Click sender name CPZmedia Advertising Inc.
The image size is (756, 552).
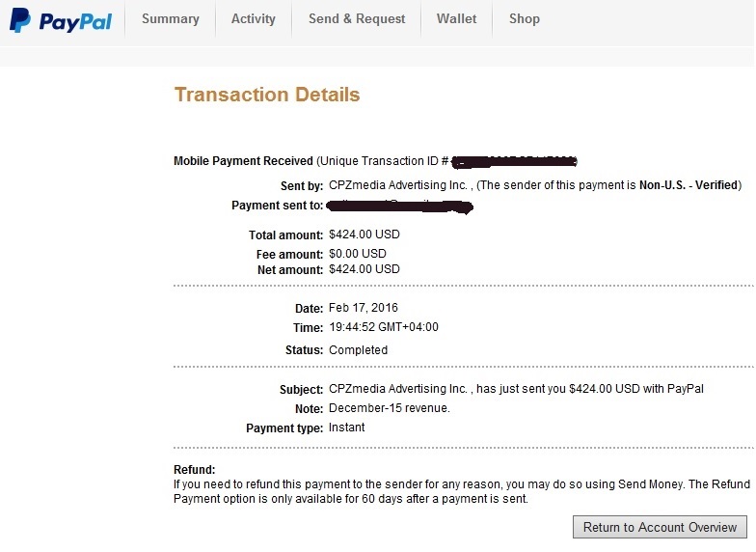click(x=398, y=185)
